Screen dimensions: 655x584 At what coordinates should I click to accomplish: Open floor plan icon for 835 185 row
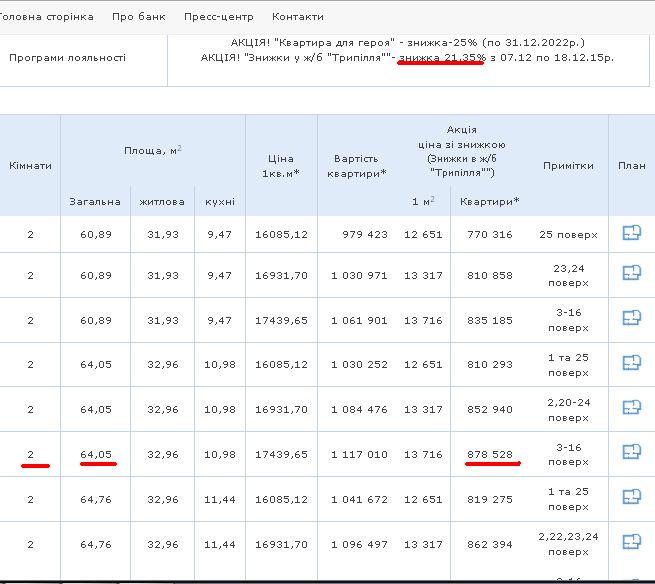tap(631, 317)
